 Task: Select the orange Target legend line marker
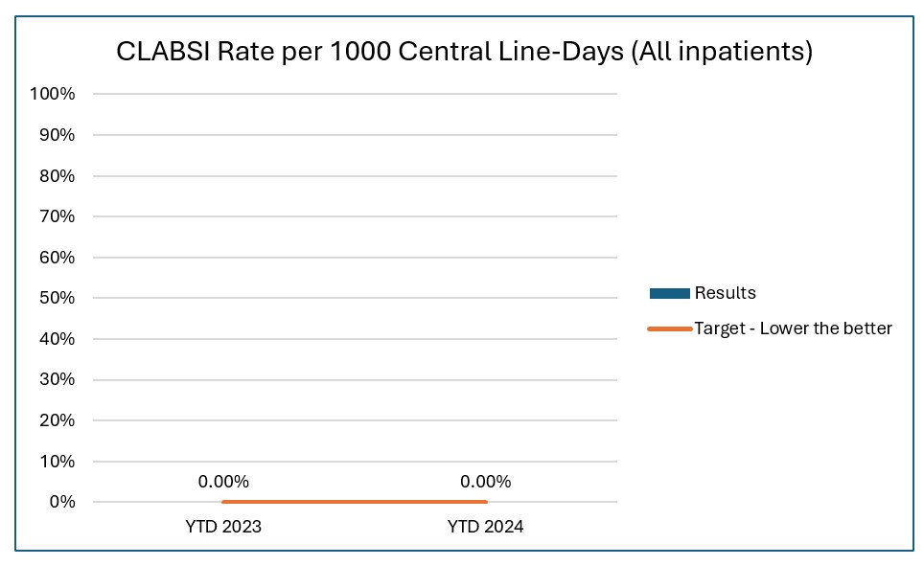[x=669, y=329]
